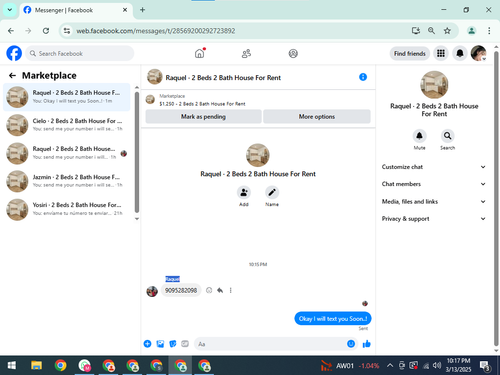
Task: Open the emoji picker in message box
Action: coord(351,344)
